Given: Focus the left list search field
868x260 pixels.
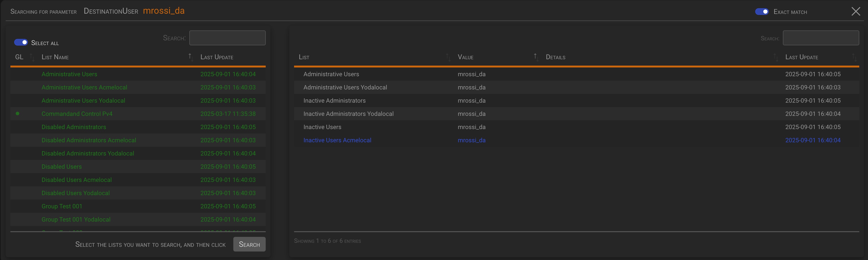Looking at the screenshot, I should coord(227,38).
